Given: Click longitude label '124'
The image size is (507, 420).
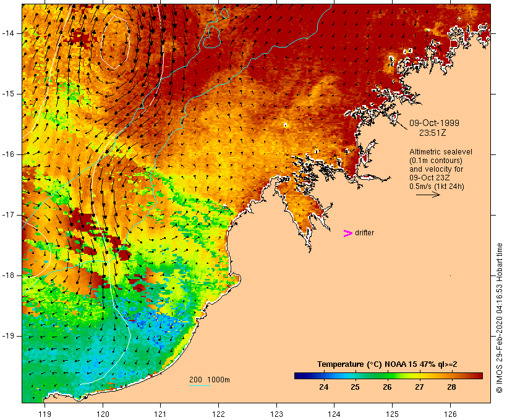Looking at the screenshot, I should (334, 414).
